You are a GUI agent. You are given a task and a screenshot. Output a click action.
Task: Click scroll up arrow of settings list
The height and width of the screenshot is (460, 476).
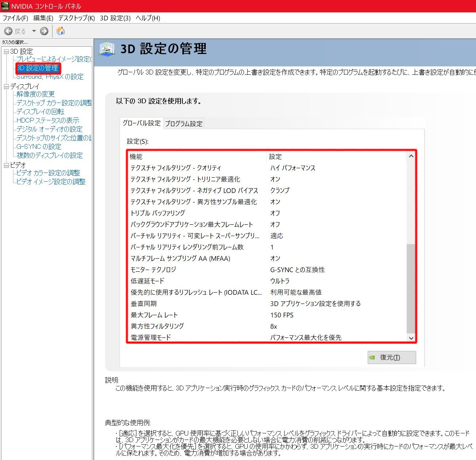pos(411,156)
